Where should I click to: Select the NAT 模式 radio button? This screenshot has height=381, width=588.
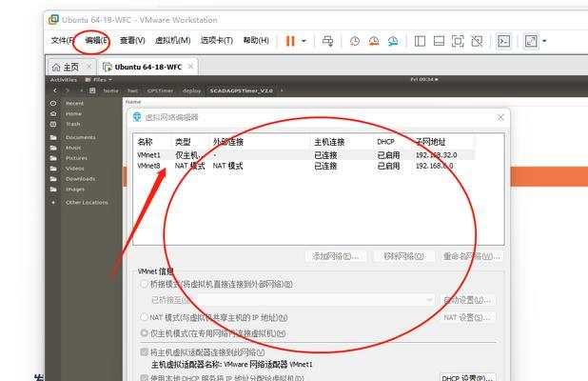[144, 317]
